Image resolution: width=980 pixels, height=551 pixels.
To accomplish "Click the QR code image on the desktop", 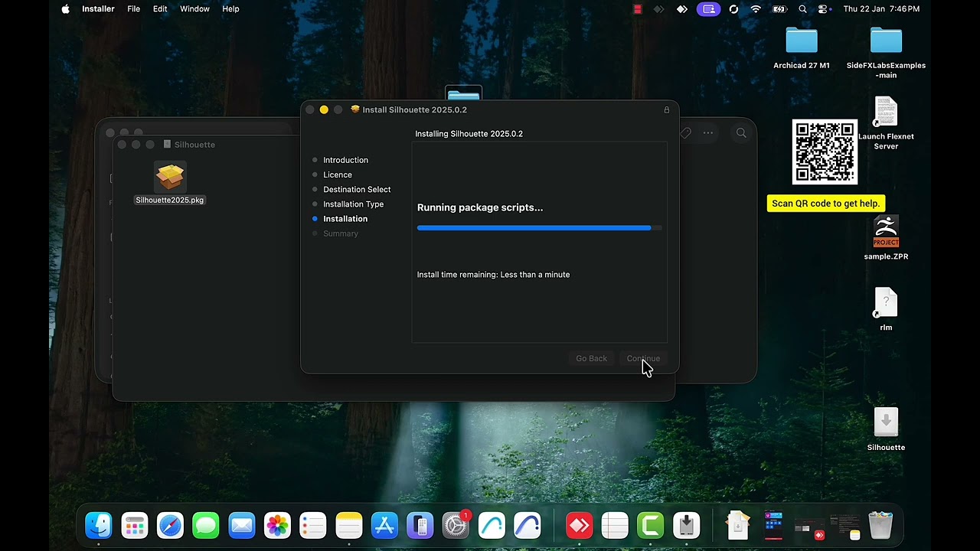I will click(825, 152).
